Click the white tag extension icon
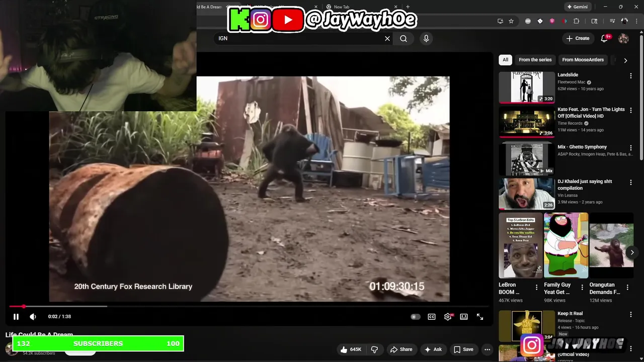This screenshot has width=644, height=362. click(x=540, y=21)
